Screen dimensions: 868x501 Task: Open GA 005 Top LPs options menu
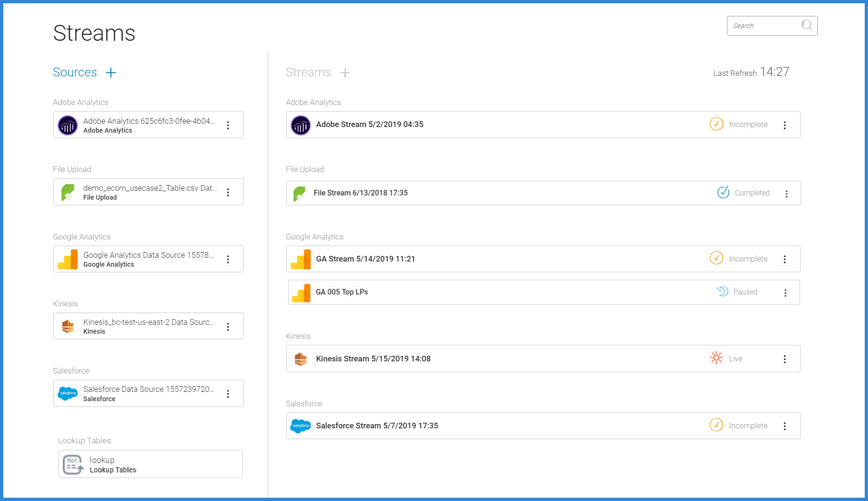pyautogui.click(x=786, y=293)
